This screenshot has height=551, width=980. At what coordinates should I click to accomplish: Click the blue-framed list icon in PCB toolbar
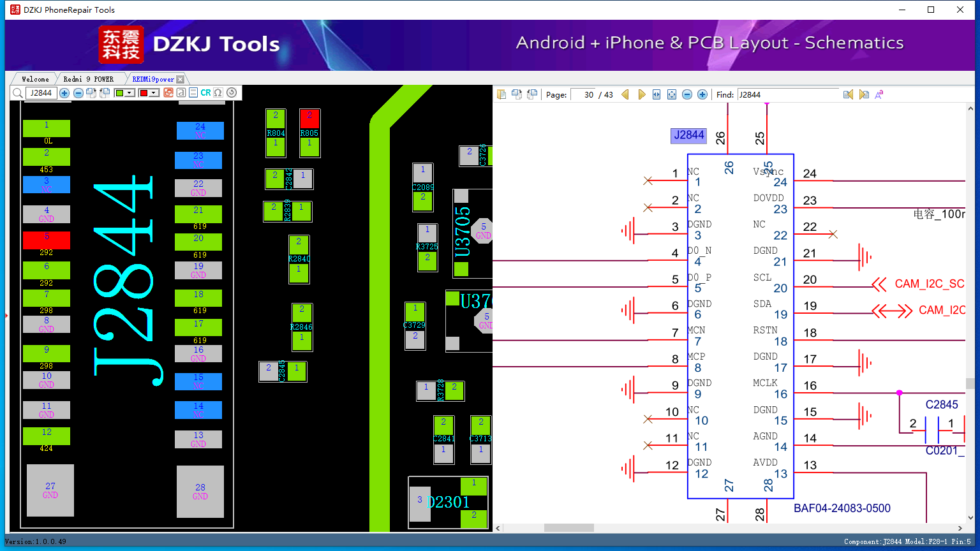tap(193, 93)
